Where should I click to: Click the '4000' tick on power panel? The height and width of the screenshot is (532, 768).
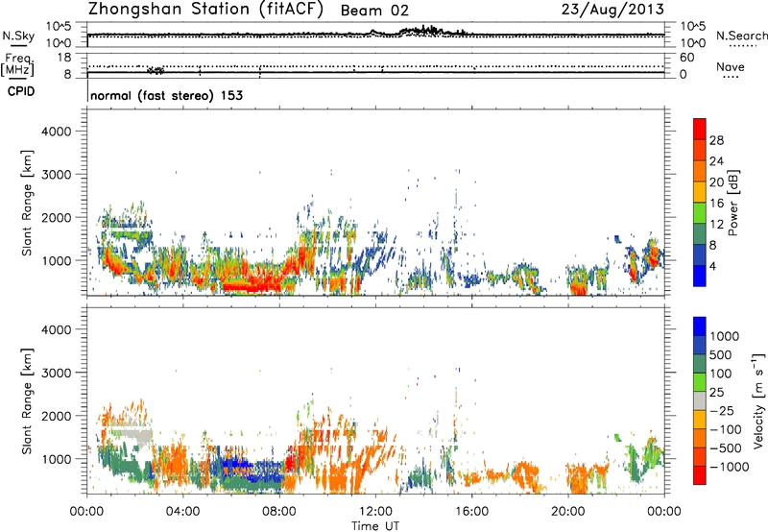click(x=56, y=132)
